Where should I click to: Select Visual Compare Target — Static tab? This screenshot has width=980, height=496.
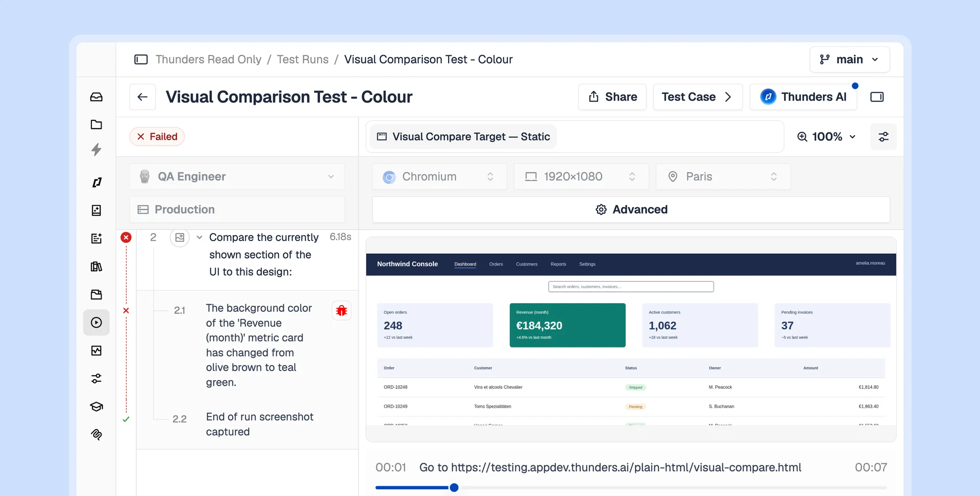coord(463,137)
